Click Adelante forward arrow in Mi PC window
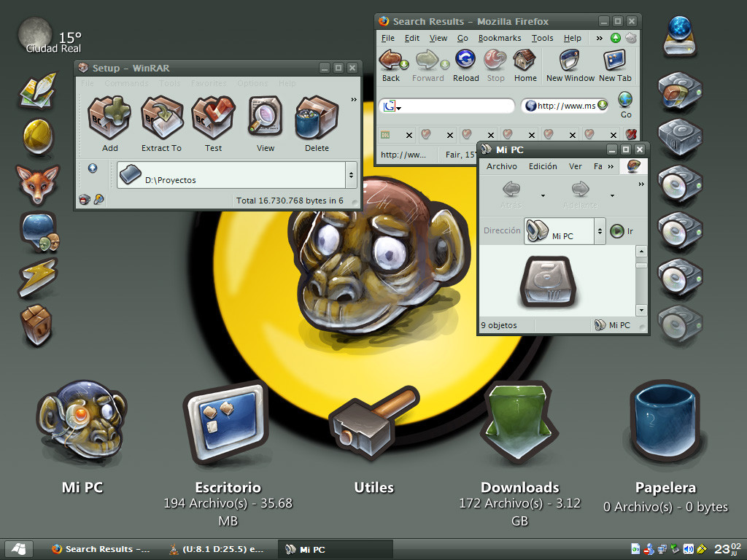The height and width of the screenshot is (560, 747). tap(580, 189)
